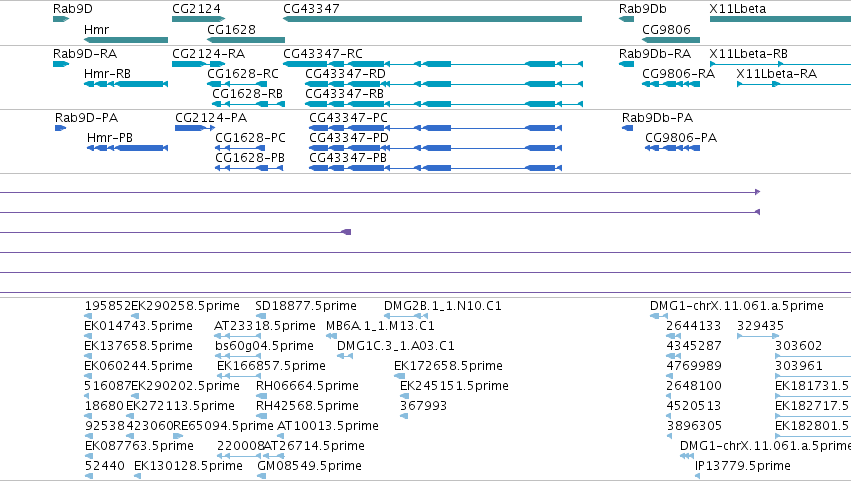The height and width of the screenshot is (481, 851).
Task: Open EST EK166857.5prime
Action: [x=271, y=366]
